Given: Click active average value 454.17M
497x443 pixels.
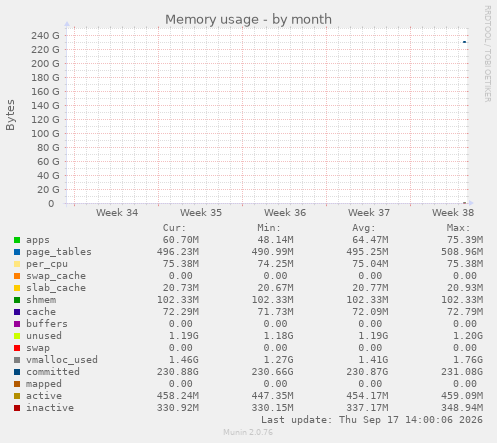Looking at the screenshot, I should [x=367, y=396].
